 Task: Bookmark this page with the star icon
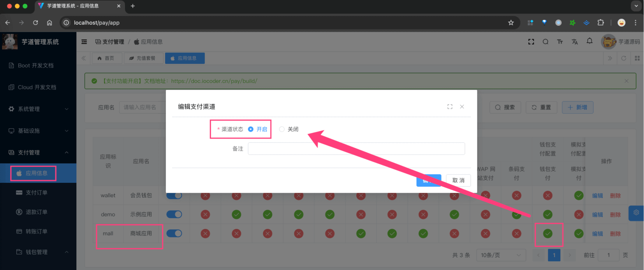[x=511, y=23]
